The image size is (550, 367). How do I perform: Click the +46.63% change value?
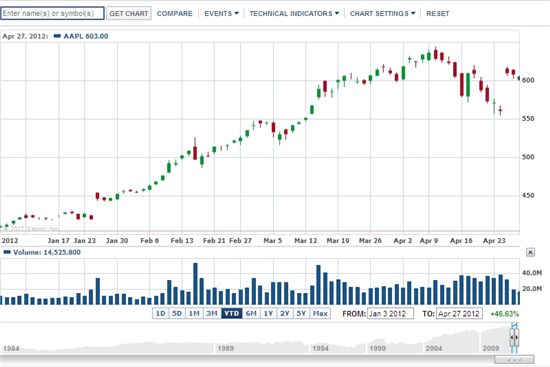(x=504, y=314)
